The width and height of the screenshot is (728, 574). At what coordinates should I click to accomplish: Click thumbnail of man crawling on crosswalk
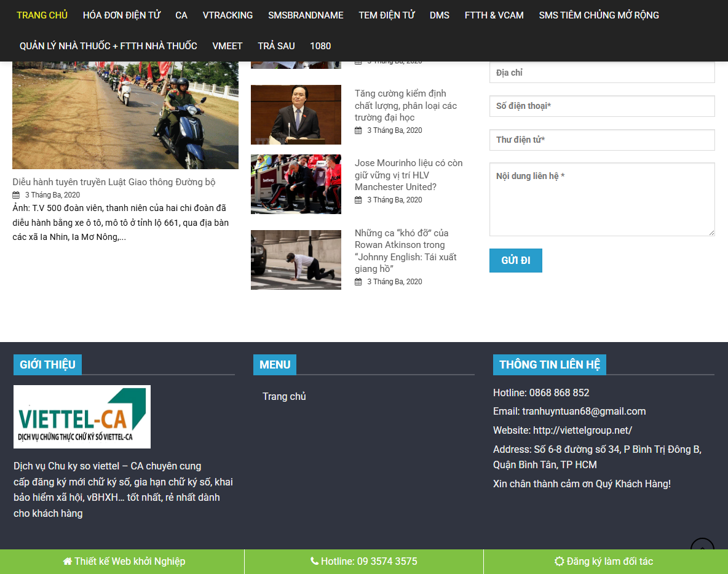pyautogui.click(x=296, y=260)
